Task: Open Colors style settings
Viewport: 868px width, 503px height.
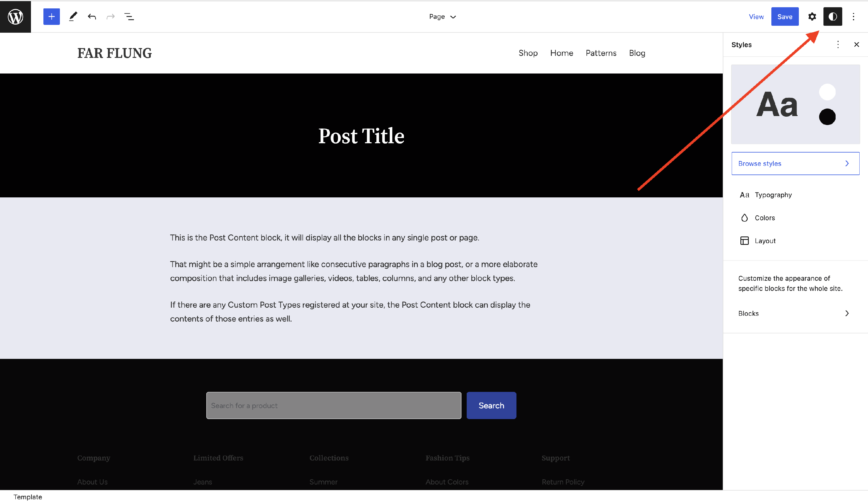Action: coord(765,218)
